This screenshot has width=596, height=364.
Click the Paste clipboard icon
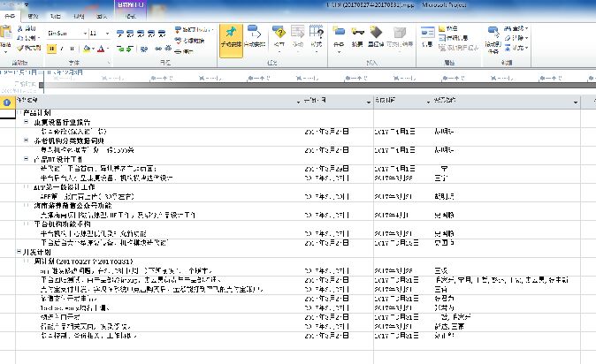coord(7,38)
